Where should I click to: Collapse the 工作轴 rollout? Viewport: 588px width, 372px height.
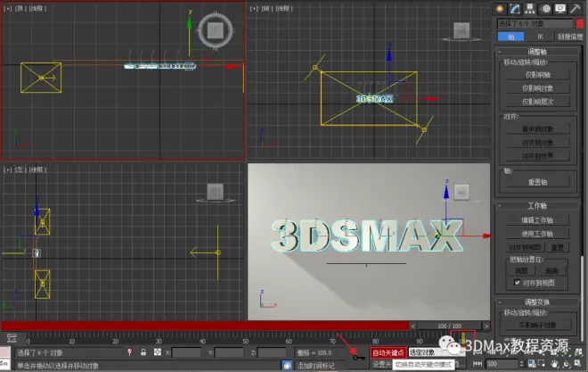[537, 206]
